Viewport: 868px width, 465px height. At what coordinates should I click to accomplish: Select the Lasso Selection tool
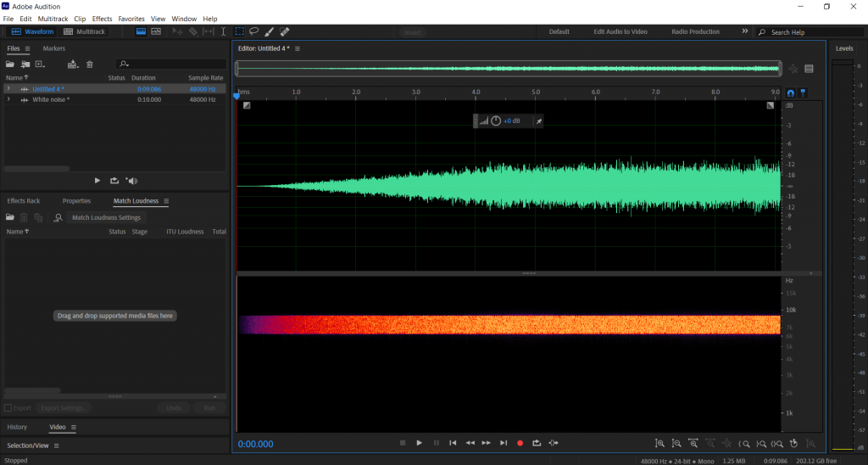(253, 31)
